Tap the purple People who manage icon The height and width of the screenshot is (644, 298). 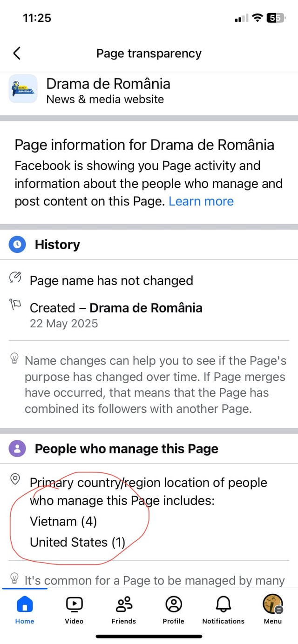click(18, 449)
